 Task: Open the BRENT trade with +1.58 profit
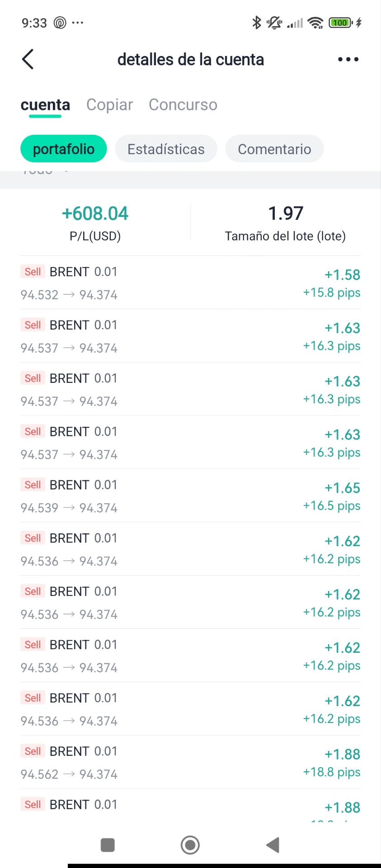pyautogui.click(x=190, y=283)
